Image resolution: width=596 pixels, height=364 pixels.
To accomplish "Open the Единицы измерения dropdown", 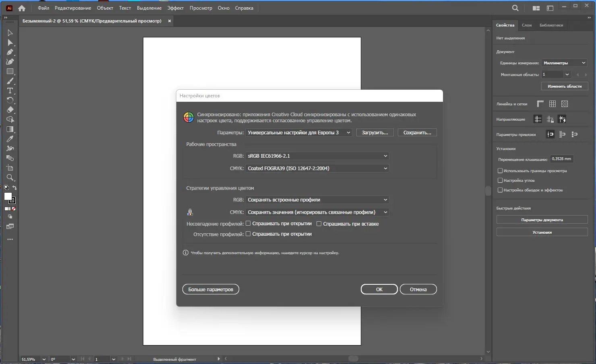I will point(564,63).
